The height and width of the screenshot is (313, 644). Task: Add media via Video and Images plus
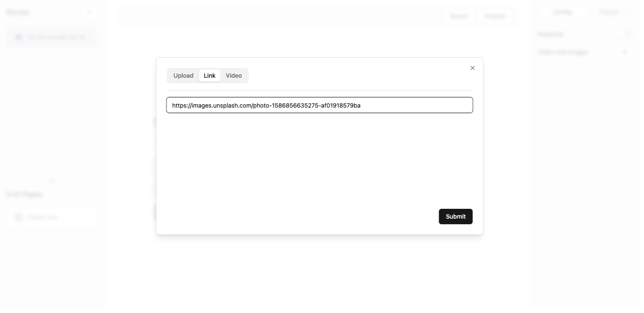point(625,52)
